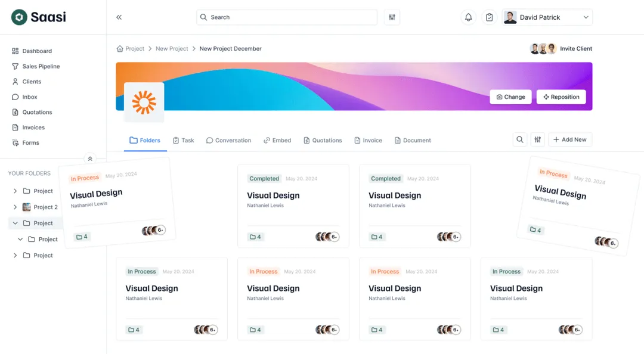Expand the Project 2 folder

(x=15, y=207)
